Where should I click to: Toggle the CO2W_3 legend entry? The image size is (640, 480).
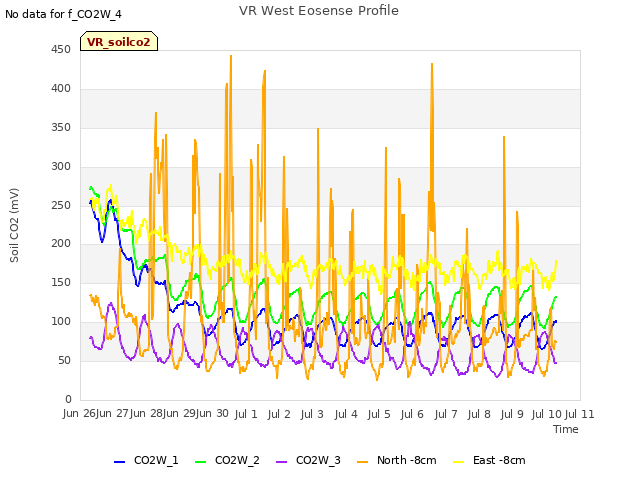(x=308, y=461)
